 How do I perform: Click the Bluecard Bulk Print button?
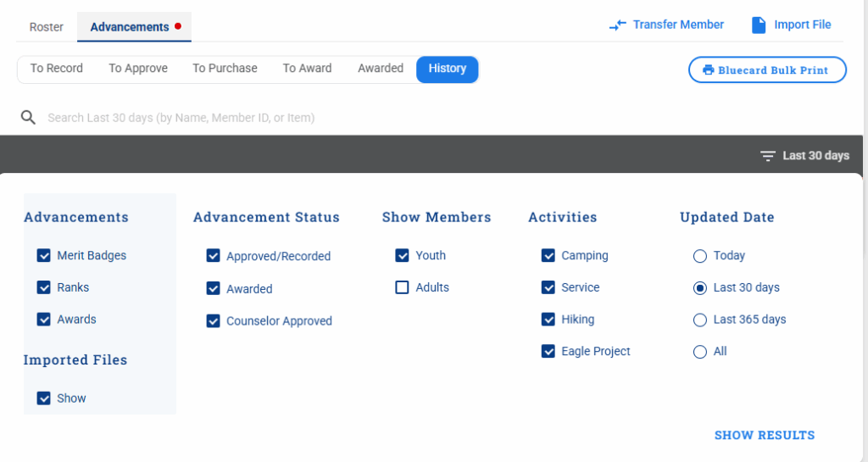(767, 70)
